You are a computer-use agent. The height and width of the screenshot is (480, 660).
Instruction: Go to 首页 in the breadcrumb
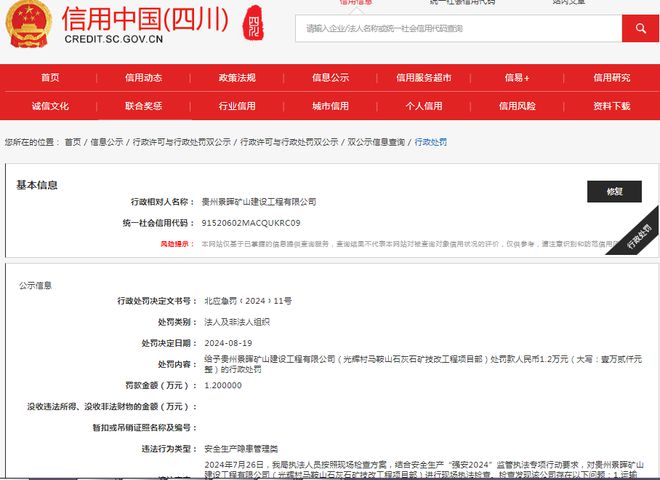73,142
